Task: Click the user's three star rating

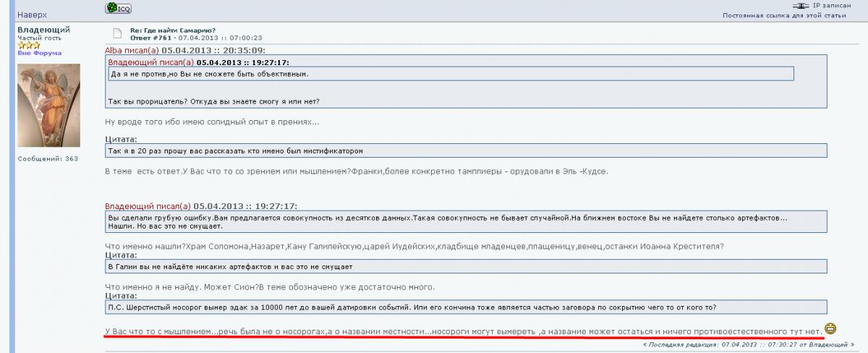Action: point(28,45)
